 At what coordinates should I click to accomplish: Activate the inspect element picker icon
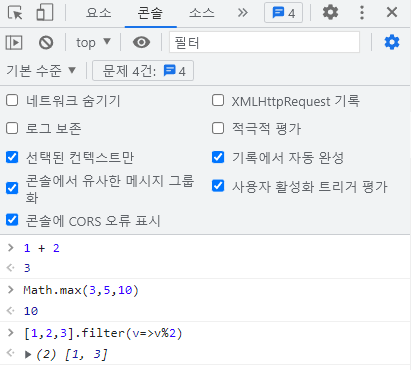(15, 13)
